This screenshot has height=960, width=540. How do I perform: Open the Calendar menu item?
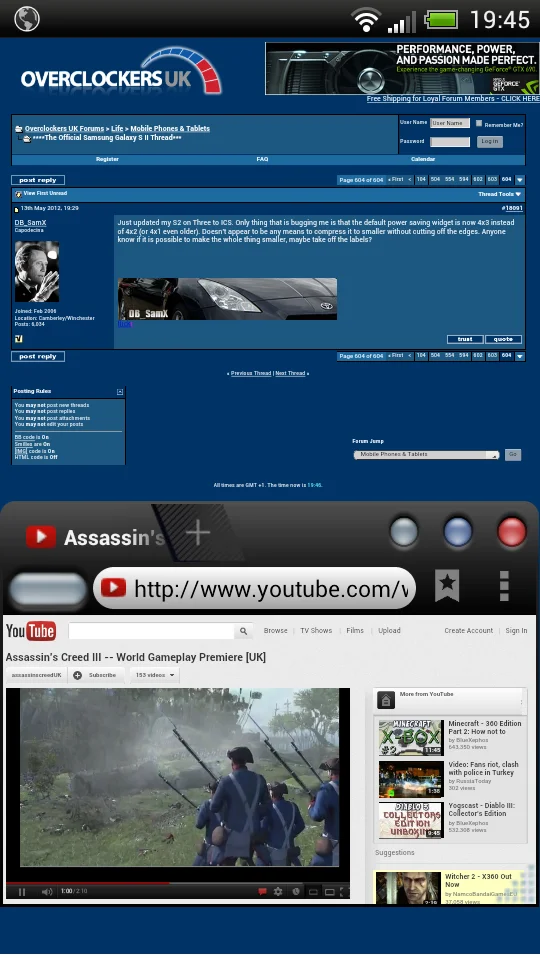point(422,159)
